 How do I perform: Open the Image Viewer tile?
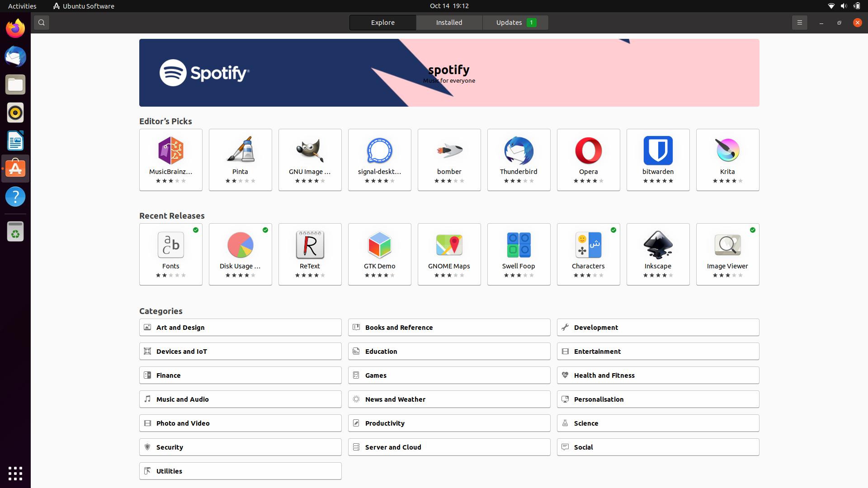[728, 254]
